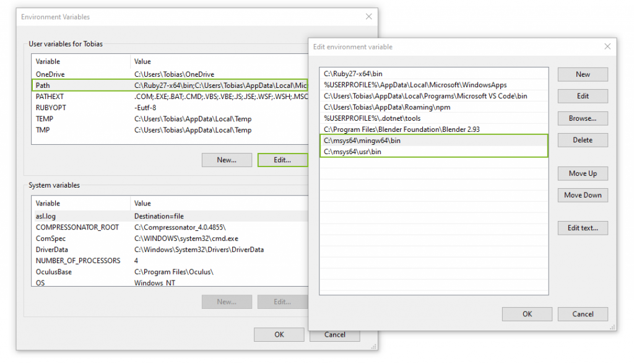Click the cmd.exe path value cell

pyautogui.click(x=186, y=238)
